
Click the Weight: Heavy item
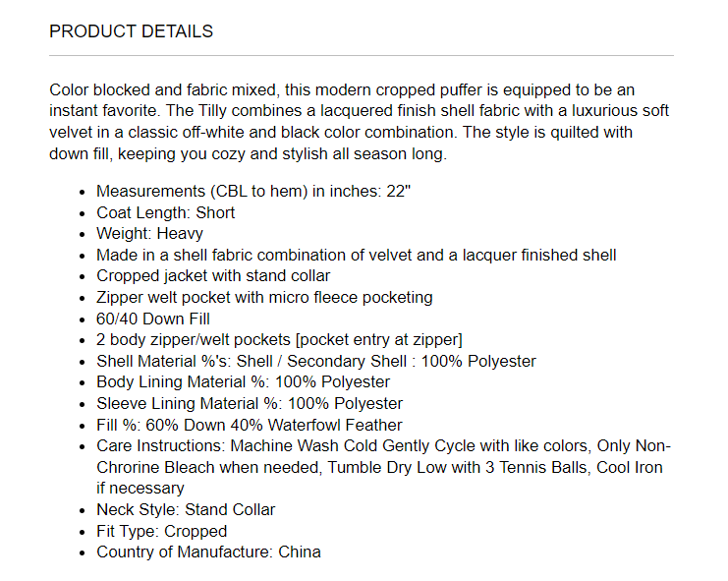coord(149,234)
